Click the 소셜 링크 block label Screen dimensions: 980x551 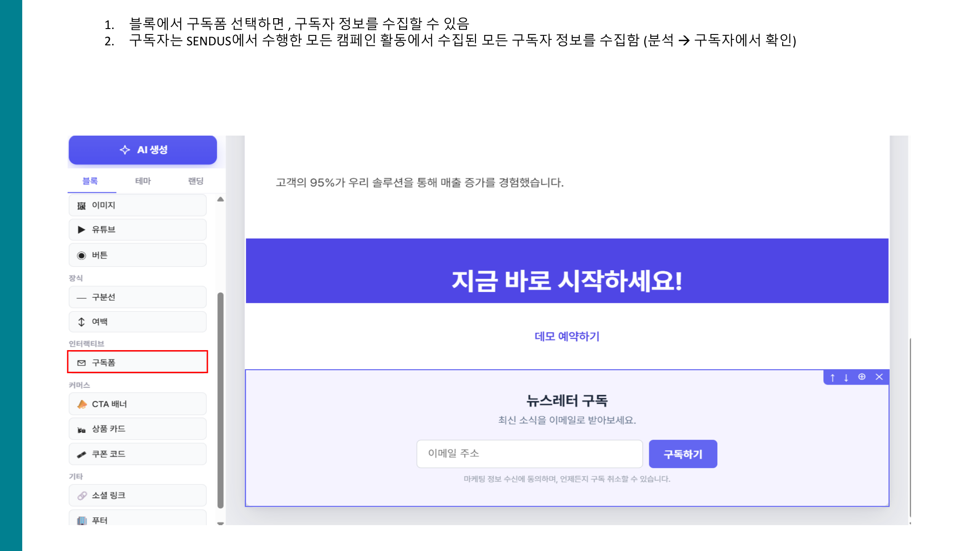tap(108, 495)
